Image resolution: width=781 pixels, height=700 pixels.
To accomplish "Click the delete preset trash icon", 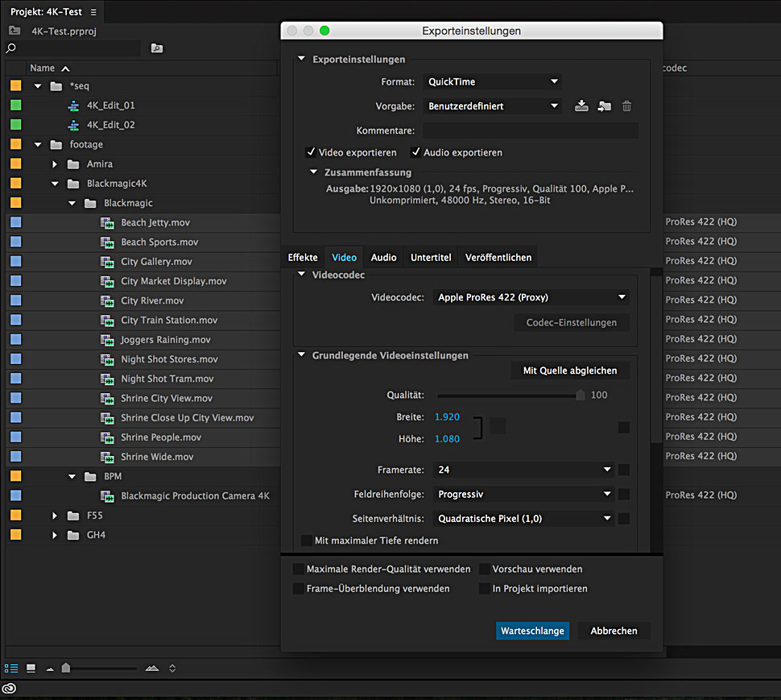I will (x=626, y=106).
